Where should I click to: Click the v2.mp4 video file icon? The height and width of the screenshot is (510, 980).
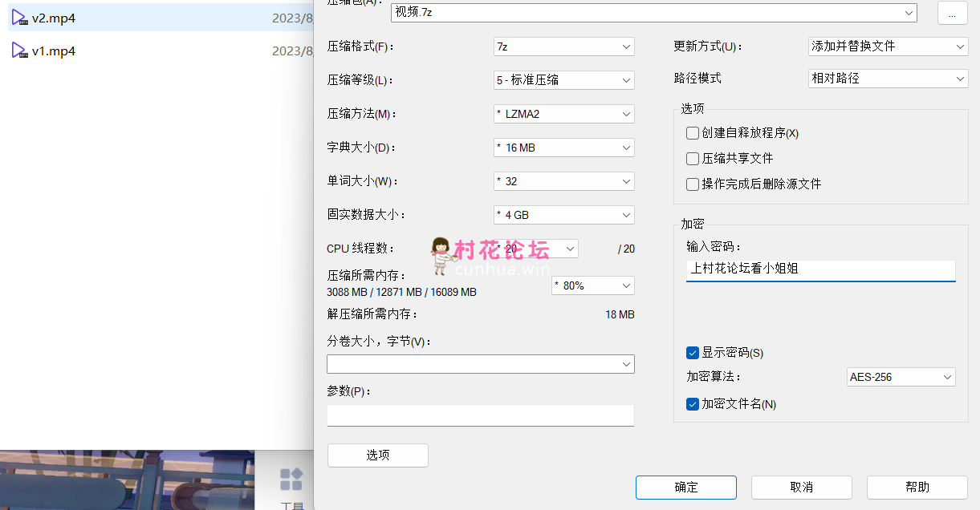coord(19,17)
